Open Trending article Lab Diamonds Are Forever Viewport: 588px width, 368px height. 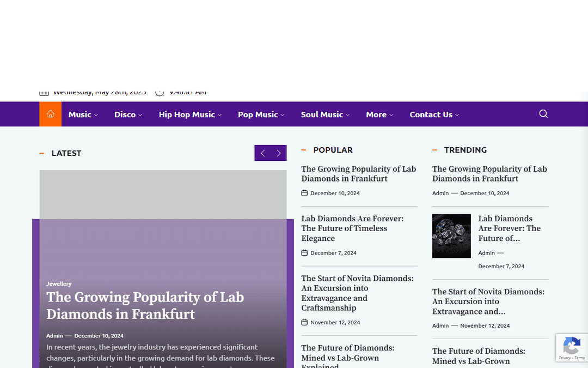tap(509, 228)
